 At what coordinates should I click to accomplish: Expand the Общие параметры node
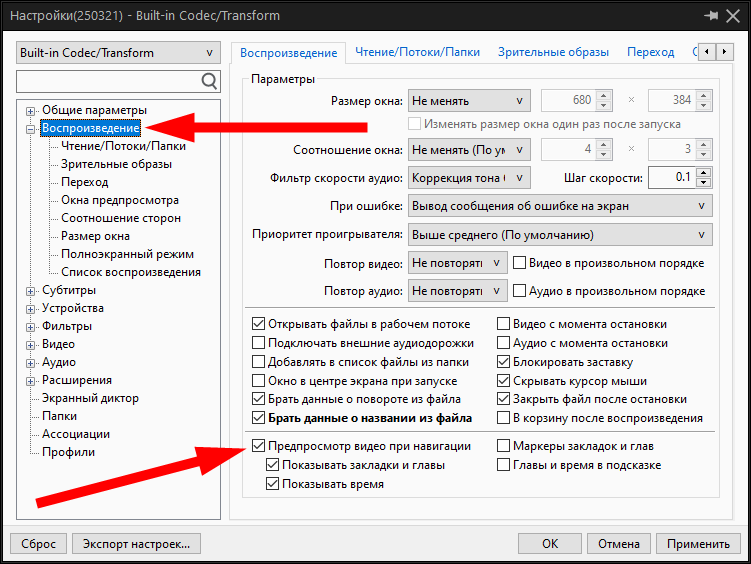[x=31, y=110]
